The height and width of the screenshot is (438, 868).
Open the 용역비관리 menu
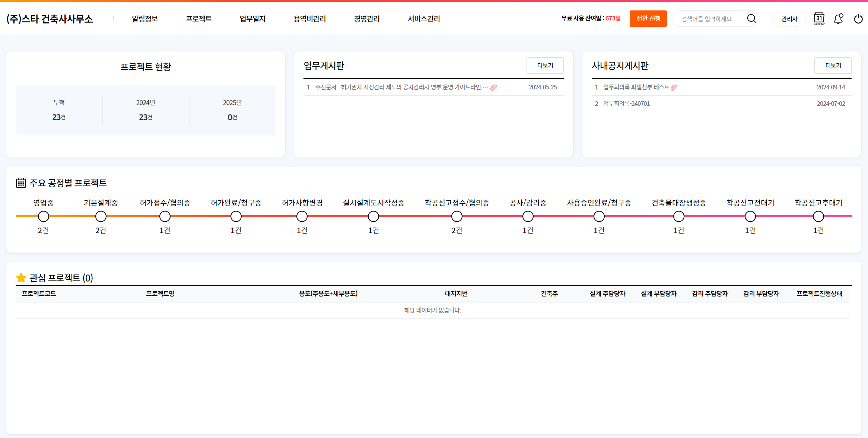(x=309, y=19)
